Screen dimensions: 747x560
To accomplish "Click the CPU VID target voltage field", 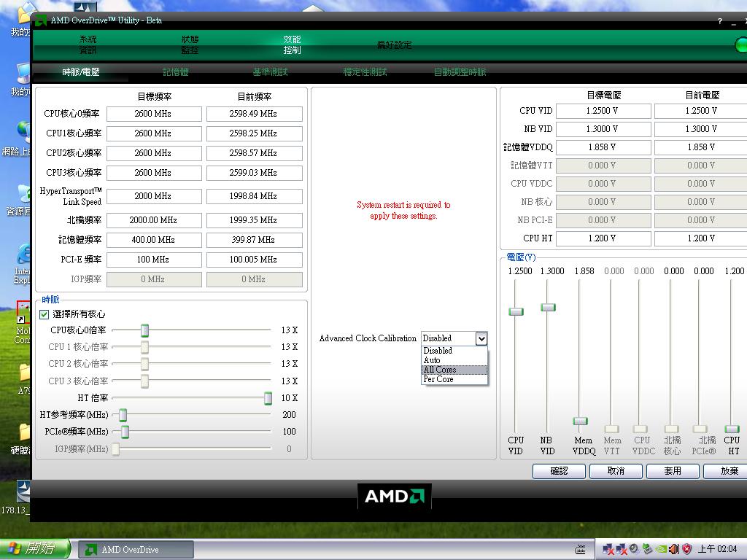I will (x=603, y=111).
